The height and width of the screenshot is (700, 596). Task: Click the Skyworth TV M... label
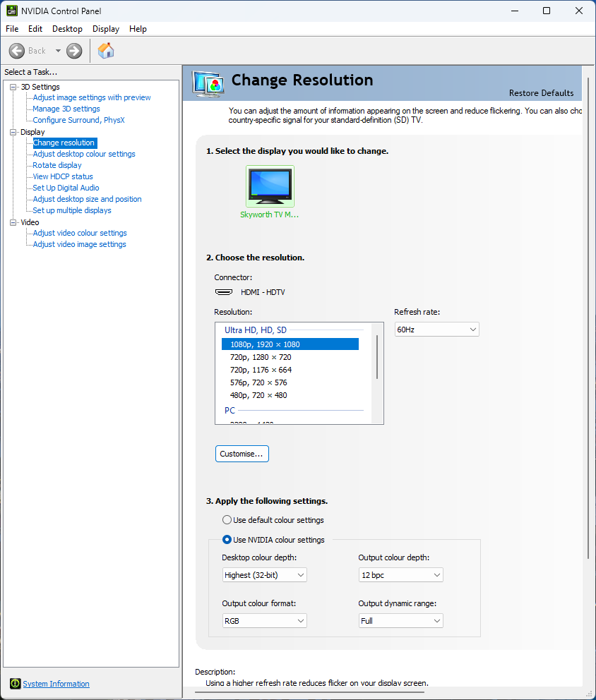tap(270, 215)
